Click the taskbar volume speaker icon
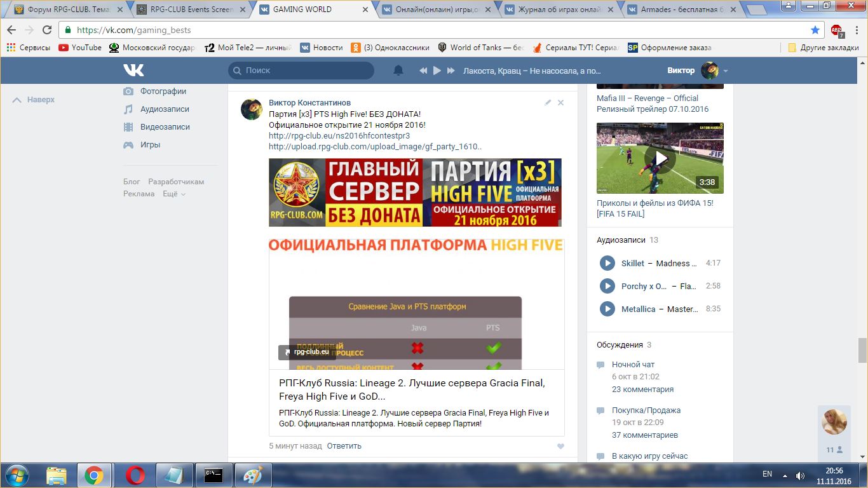Screen dimensions: 868x488 [x=800, y=475]
